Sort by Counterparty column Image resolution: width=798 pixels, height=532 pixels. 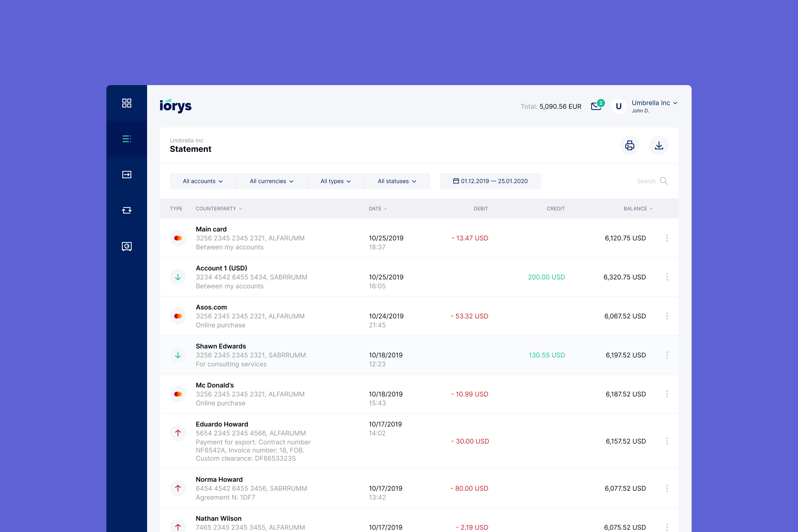click(219, 208)
